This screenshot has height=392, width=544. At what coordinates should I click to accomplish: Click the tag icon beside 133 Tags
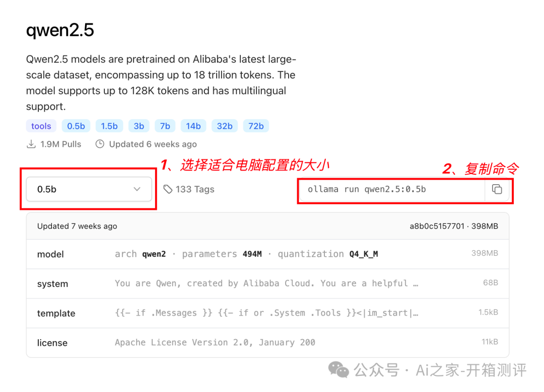168,189
